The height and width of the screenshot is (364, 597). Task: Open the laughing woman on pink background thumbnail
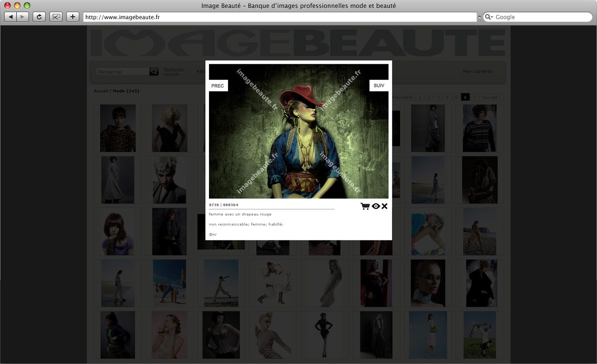click(x=169, y=335)
